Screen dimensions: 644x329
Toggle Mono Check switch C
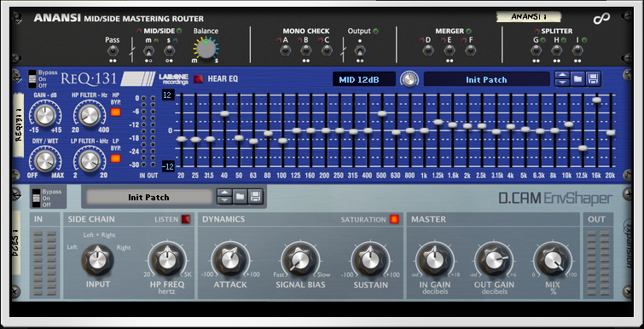pyautogui.click(x=327, y=50)
